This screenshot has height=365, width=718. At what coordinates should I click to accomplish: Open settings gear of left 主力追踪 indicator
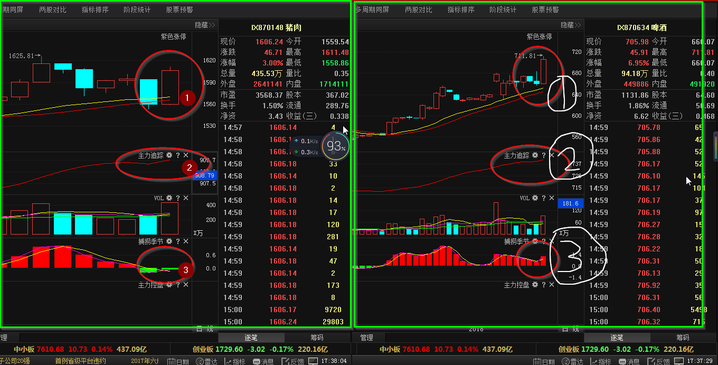pos(169,156)
